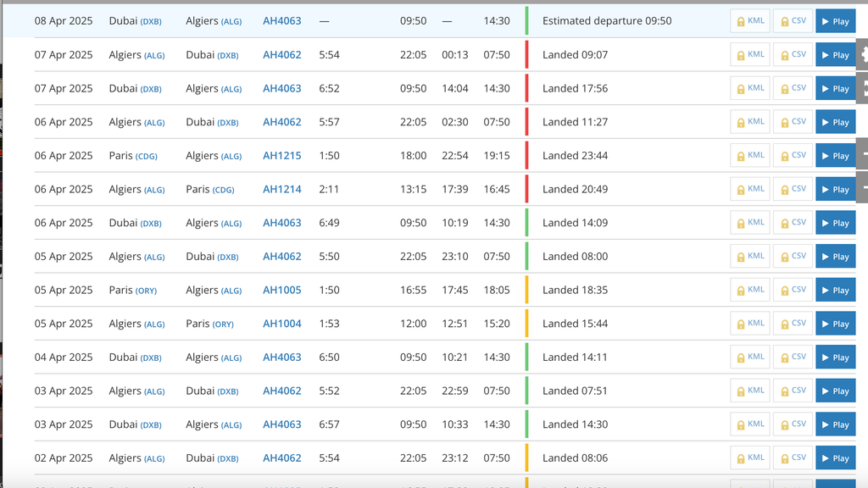Download locked CSV for 06 Apr AH4062

click(x=793, y=122)
